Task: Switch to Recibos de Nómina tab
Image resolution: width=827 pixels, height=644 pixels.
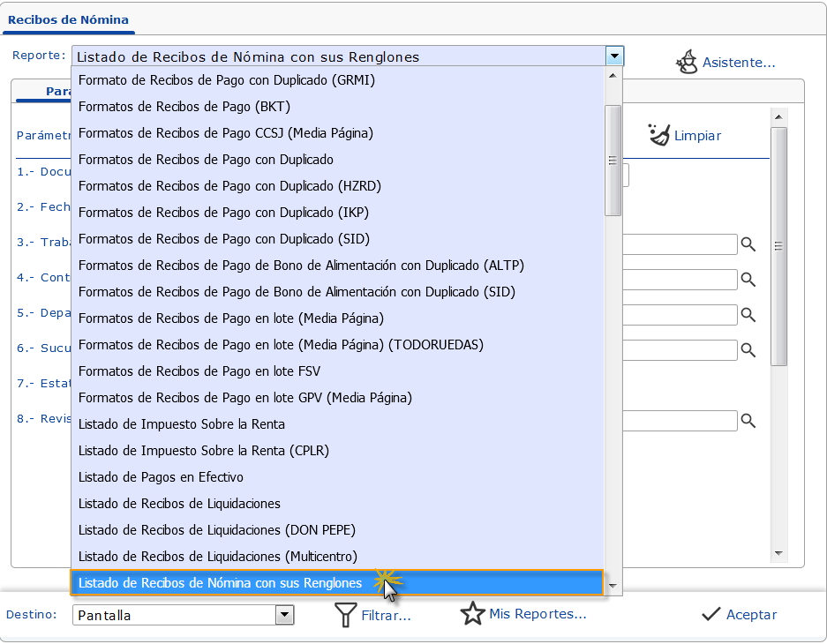Action: tap(68, 19)
